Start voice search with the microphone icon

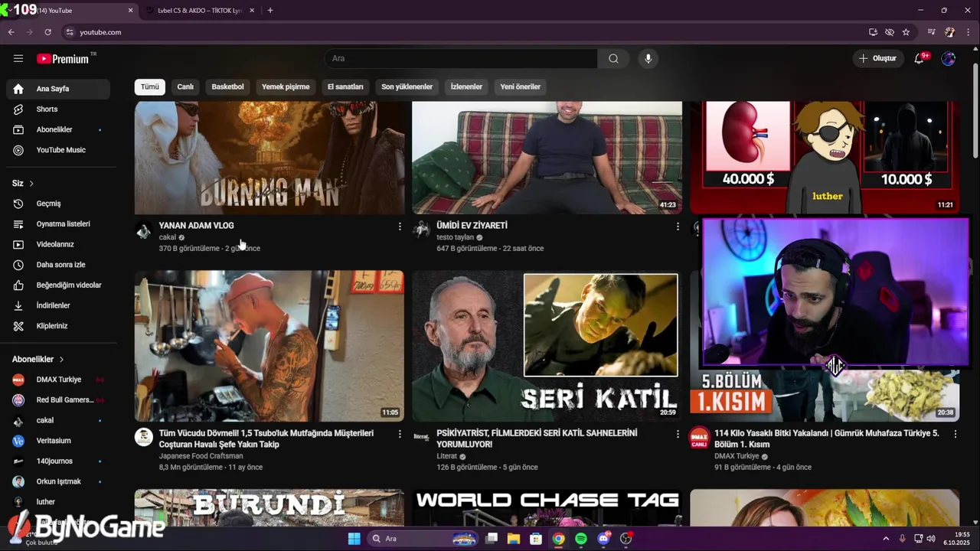point(648,59)
